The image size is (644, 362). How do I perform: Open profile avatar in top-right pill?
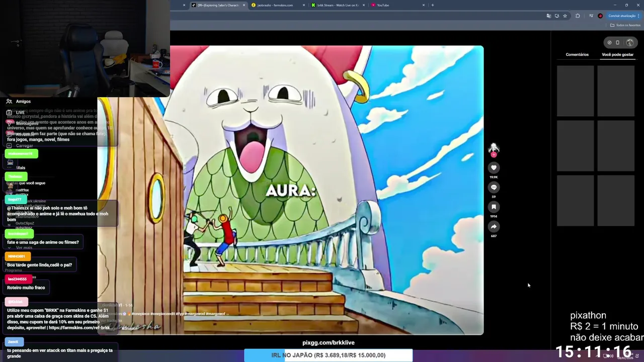click(x=629, y=42)
